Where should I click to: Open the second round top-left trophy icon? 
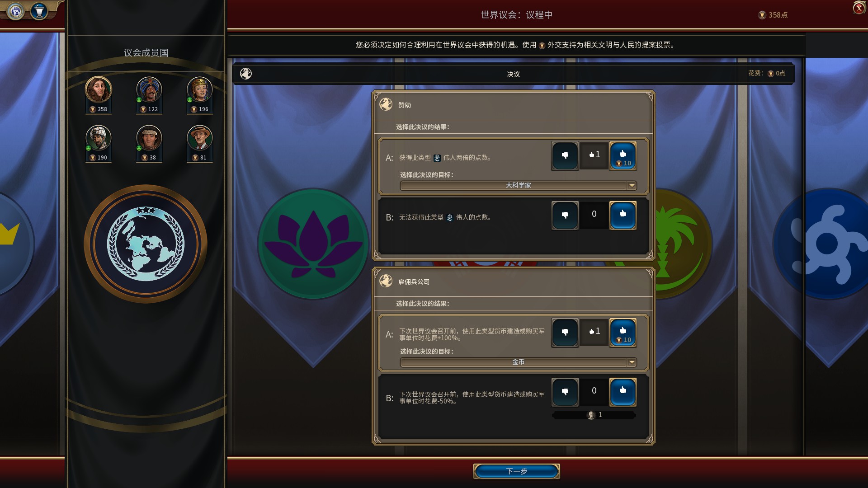(39, 11)
